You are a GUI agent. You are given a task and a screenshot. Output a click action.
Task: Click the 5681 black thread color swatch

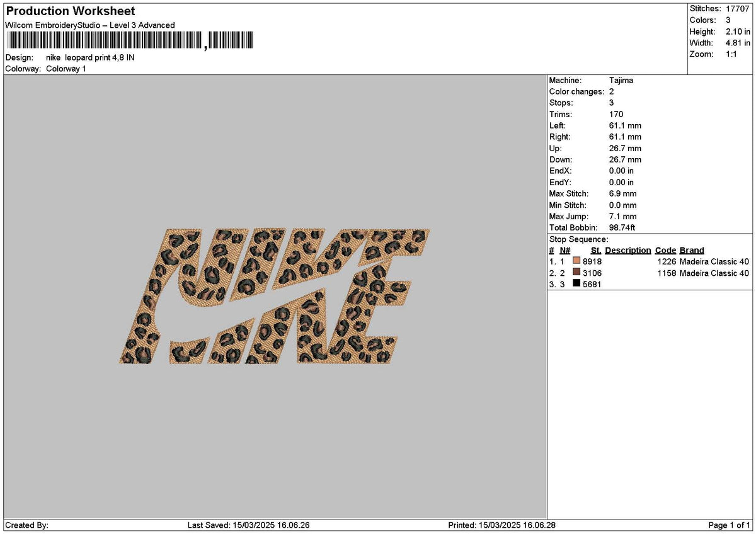576,284
